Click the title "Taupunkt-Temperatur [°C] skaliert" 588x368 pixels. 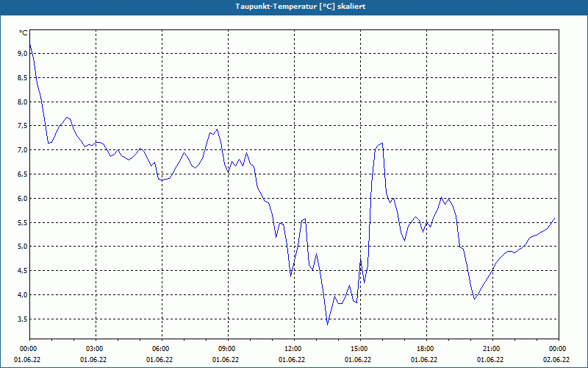(x=301, y=7)
